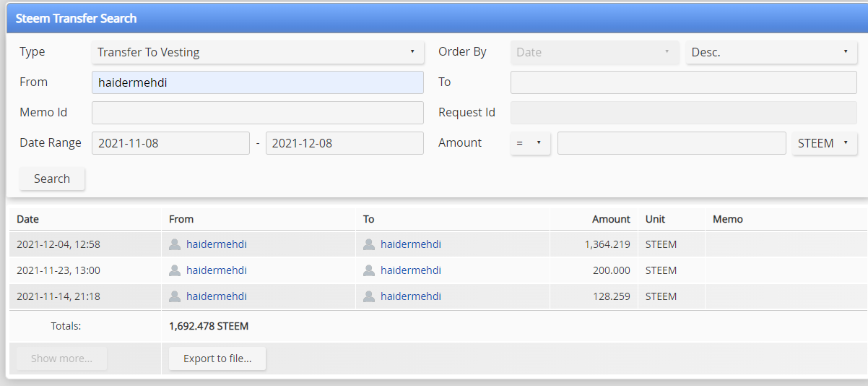
Task: Open the Amount comparison operator dropdown
Action: pos(530,143)
